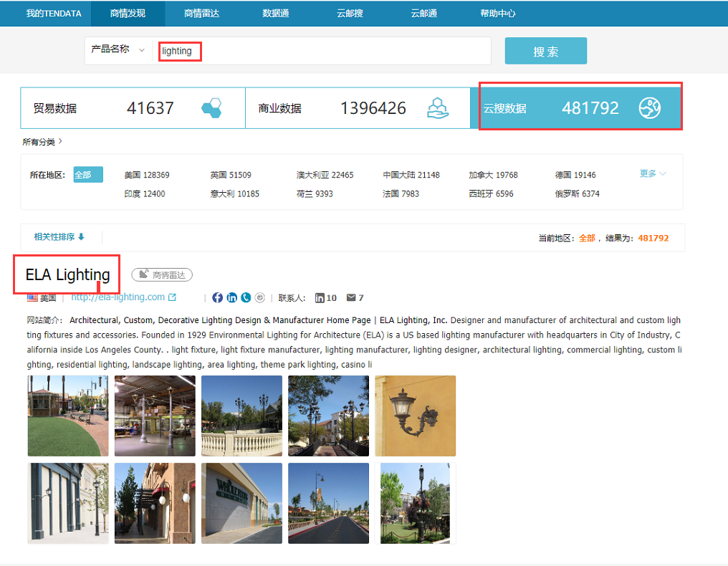Switch to the 商情雷达 menu tab

click(200, 13)
